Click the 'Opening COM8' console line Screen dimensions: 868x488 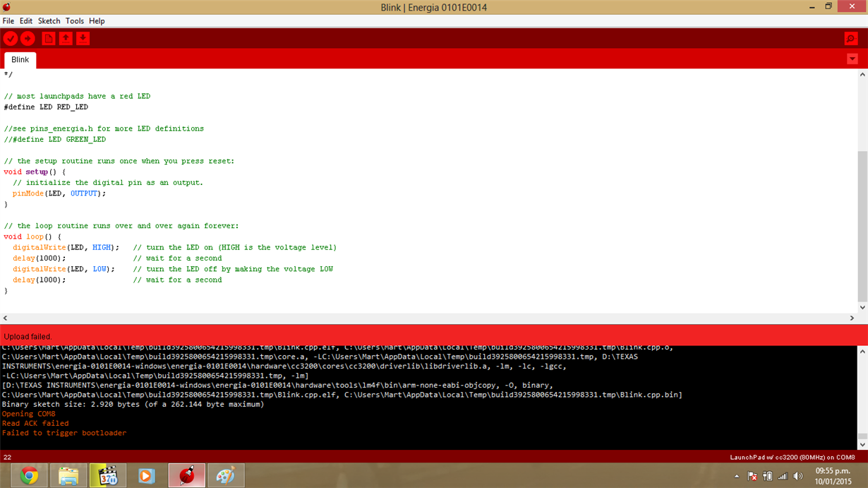pyautogui.click(x=28, y=414)
